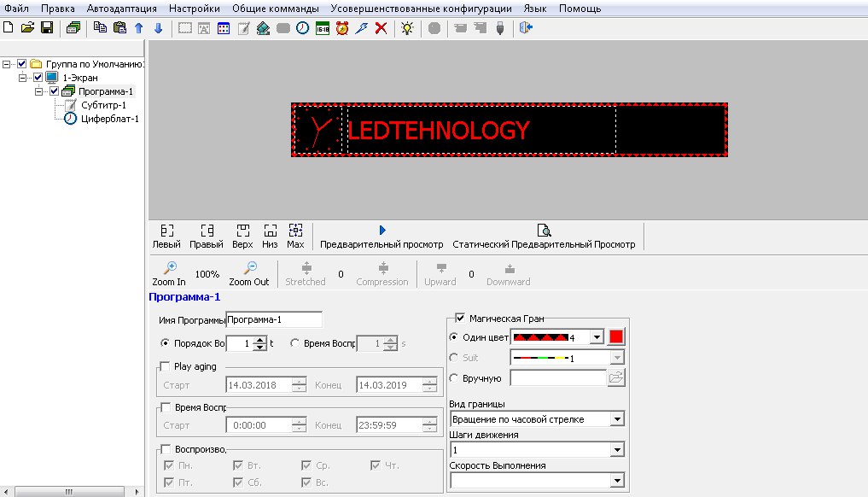868x497 pixels.
Task: Click the green stacked program icon in toolbar
Action: pos(73,27)
